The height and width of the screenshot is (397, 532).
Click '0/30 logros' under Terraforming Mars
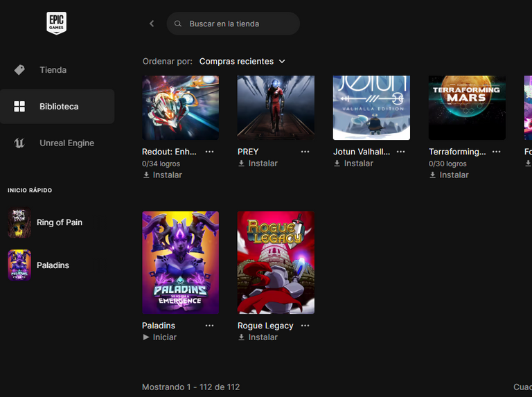tap(448, 164)
